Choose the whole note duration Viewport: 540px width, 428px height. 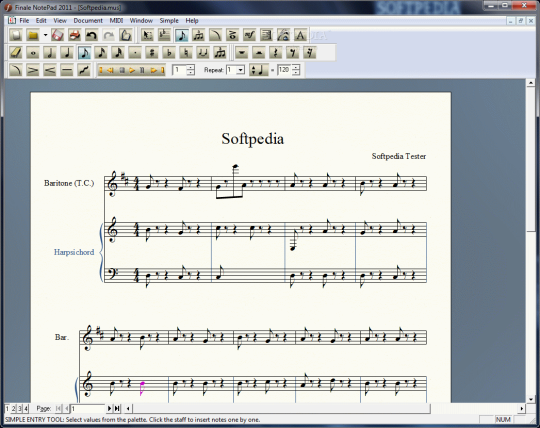33,53
